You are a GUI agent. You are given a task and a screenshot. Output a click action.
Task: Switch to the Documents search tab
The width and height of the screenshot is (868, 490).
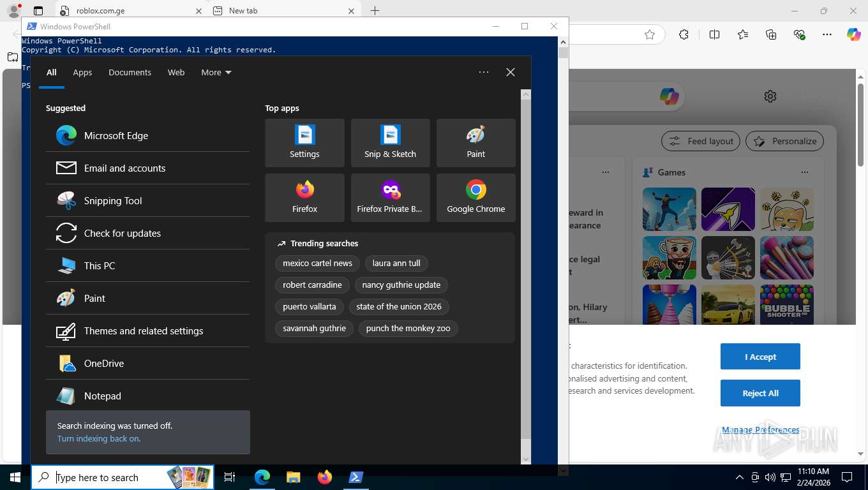130,72
